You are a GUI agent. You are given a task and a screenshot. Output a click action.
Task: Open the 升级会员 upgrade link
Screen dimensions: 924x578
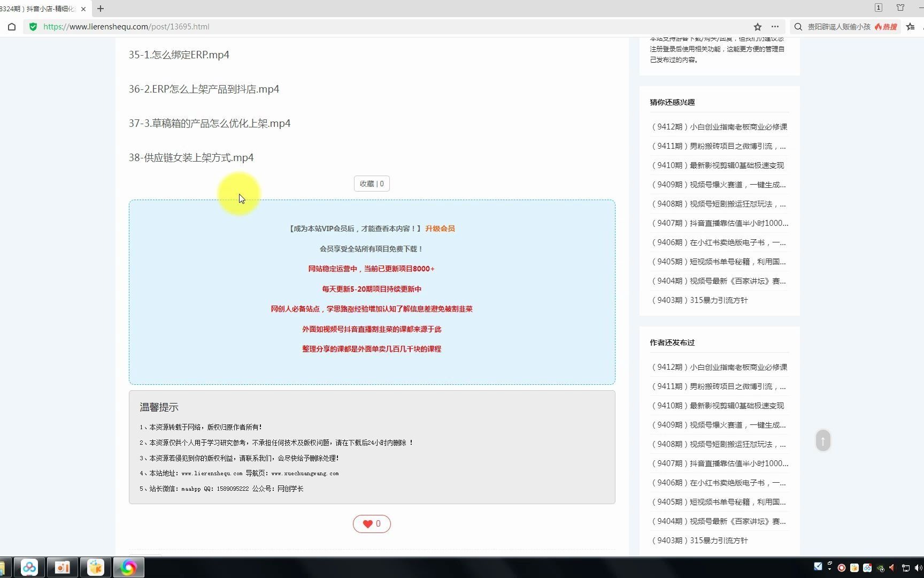(x=440, y=229)
